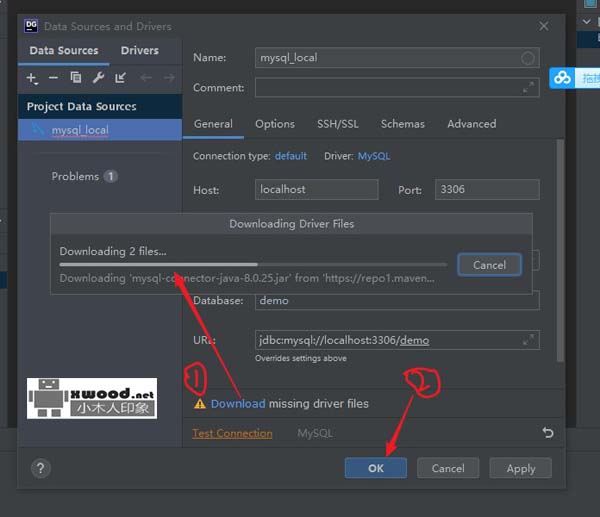Click the URL field jdbc:mysql
The image size is (600, 517).
397,340
